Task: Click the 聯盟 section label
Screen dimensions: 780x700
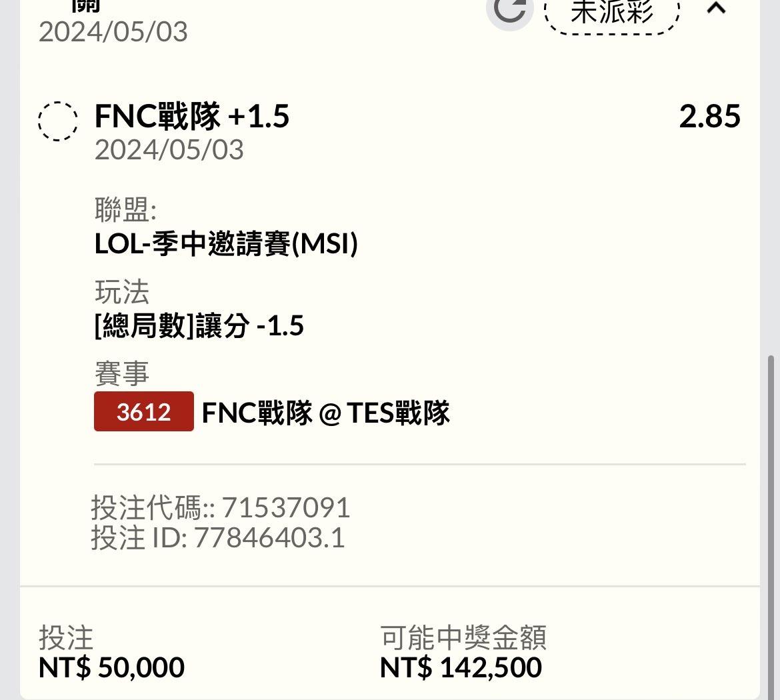Action: tap(125, 211)
